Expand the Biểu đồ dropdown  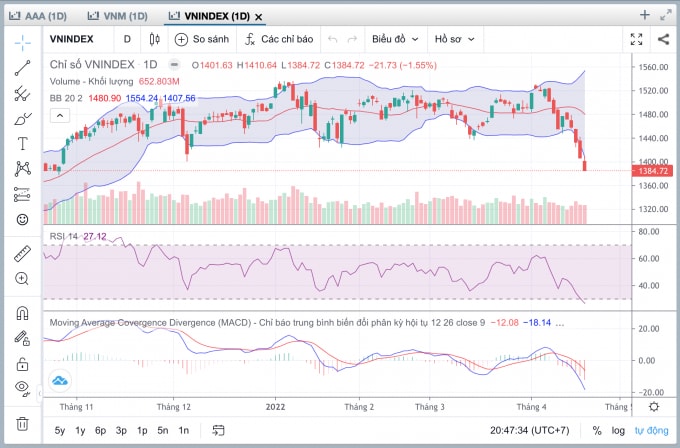coord(395,39)
